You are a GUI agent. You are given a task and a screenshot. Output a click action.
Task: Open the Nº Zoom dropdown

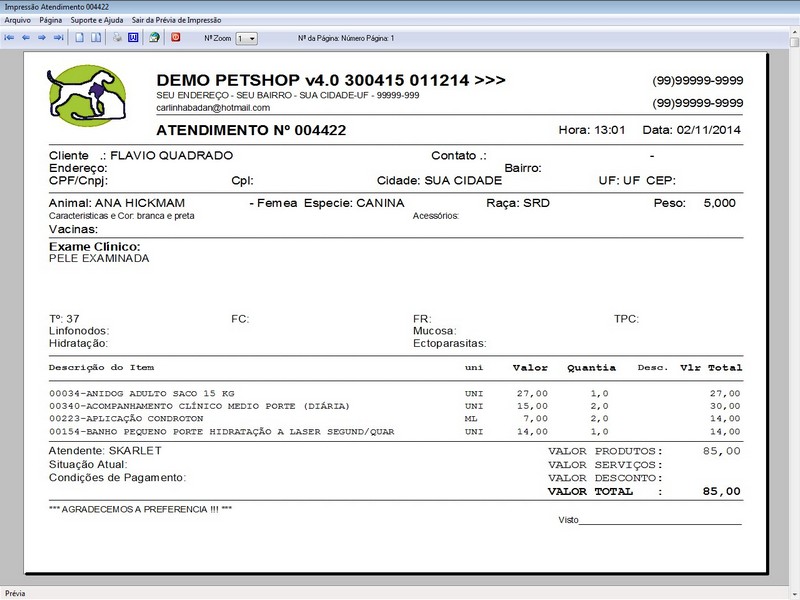tap(253, 38)
